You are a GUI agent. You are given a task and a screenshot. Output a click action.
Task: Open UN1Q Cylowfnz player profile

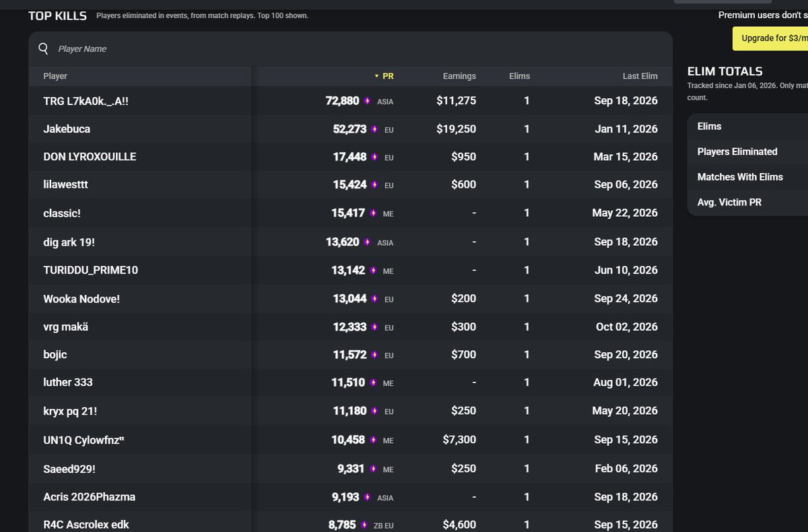83,440
